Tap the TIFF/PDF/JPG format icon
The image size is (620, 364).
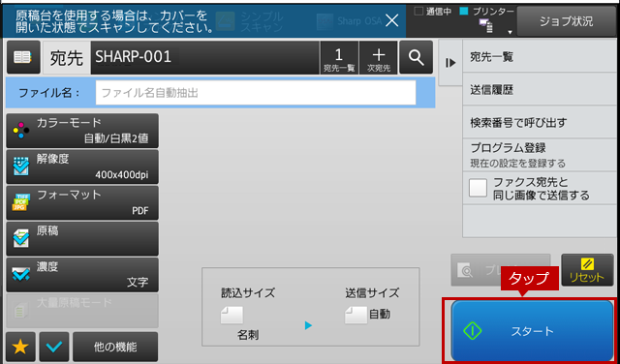click(20, 202)
